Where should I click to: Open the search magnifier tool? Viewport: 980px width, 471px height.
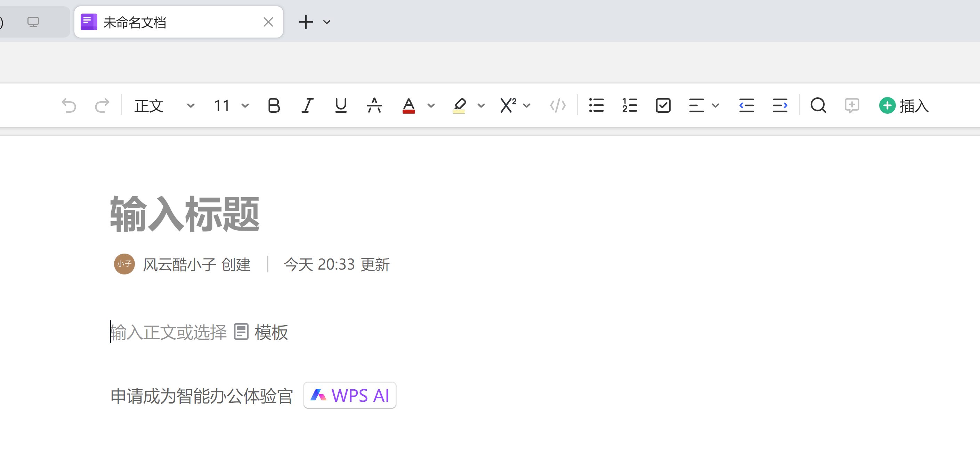[818, 105]
